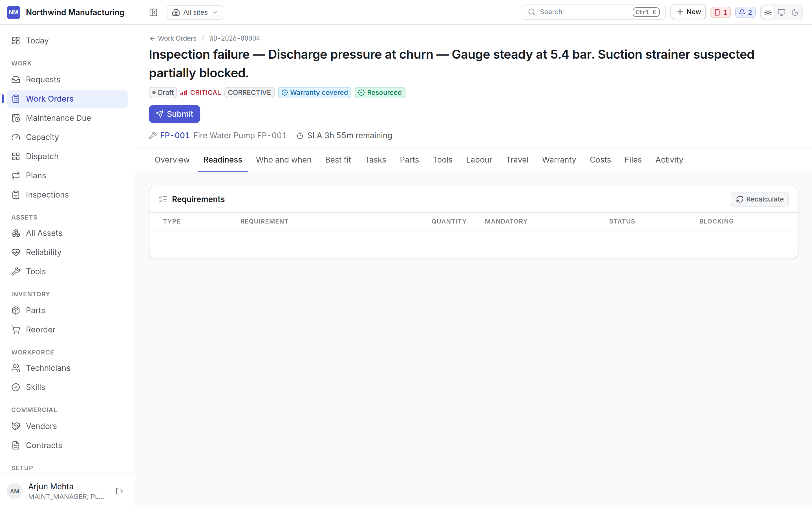Open the Parts tab
Screen dimensions: 812x508
[409, 160]
